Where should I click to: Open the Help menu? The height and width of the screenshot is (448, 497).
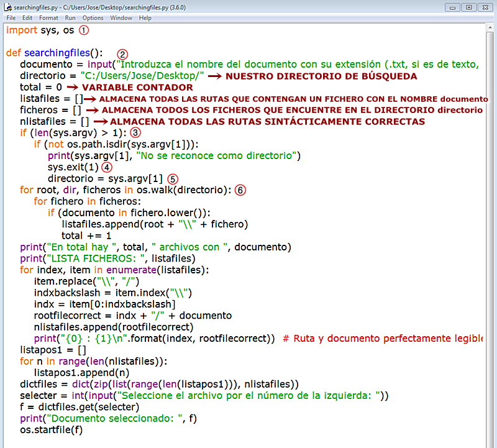[145, 18]
